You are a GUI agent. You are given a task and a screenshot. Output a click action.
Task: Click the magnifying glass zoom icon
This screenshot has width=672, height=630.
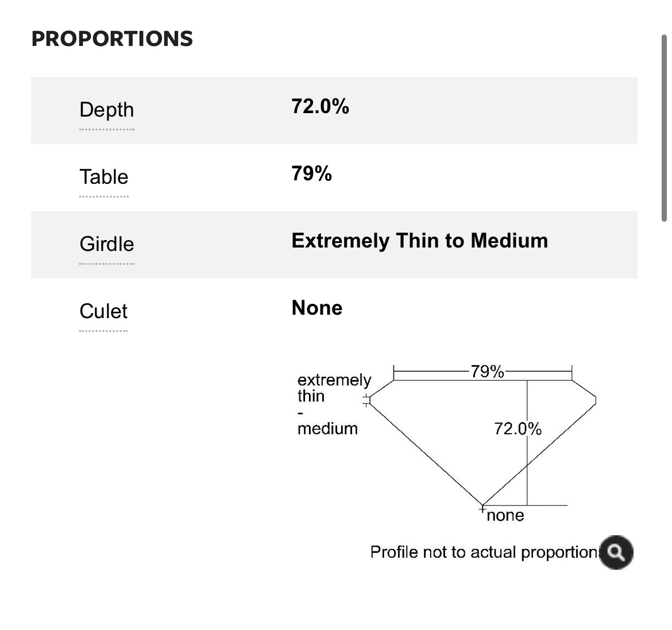click(616, 552)
